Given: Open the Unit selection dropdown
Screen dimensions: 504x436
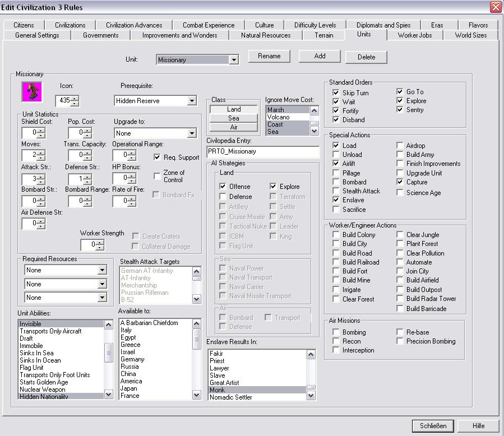Looking at the screenshot, I should (x=234, y=60).
